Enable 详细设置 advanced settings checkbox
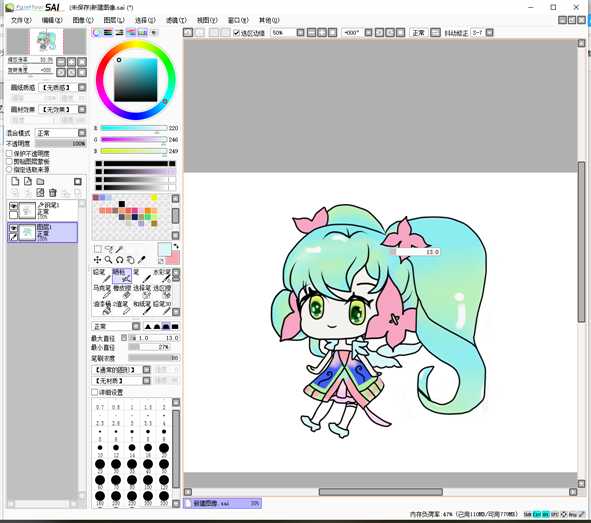 tap(95, 392)
